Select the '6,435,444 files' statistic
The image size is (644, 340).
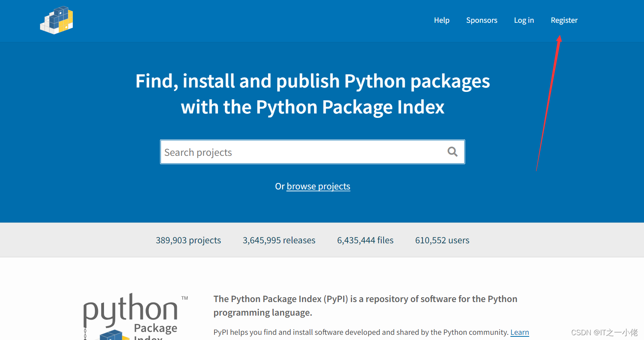coord(365,240)
